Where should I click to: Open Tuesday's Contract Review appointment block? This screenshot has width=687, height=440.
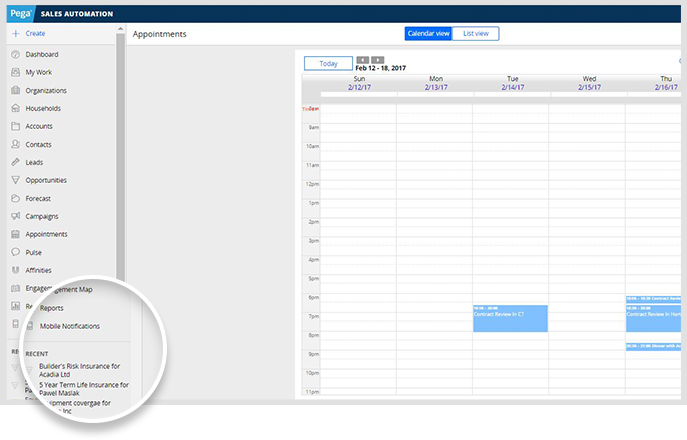pos(510,318)
